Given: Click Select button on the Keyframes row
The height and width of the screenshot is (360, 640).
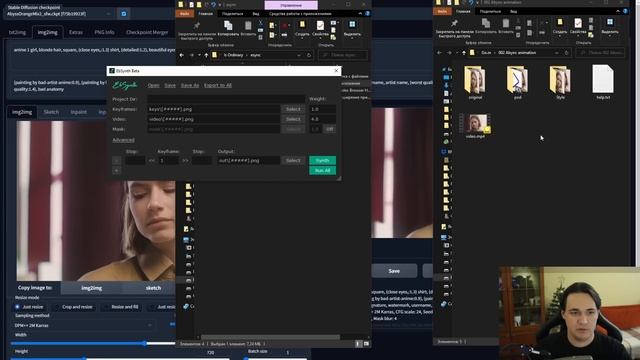Looking at the screenshot, I should (x=293, y=109).
